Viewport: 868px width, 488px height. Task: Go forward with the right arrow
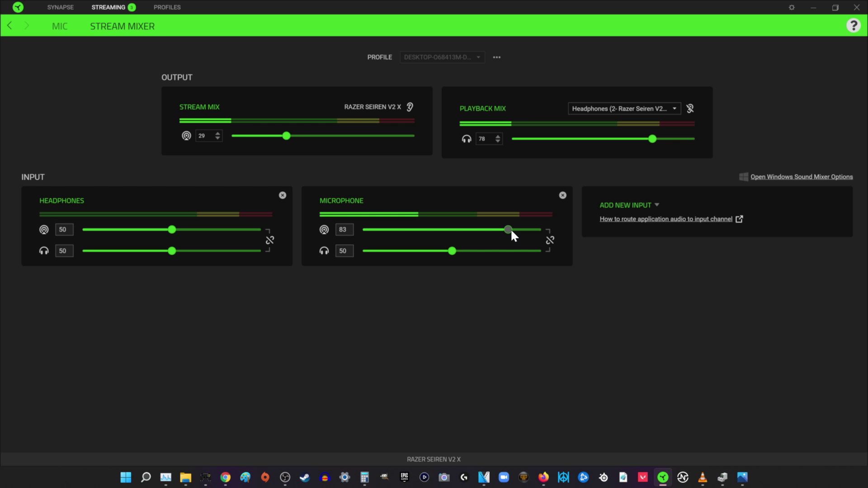27,26
